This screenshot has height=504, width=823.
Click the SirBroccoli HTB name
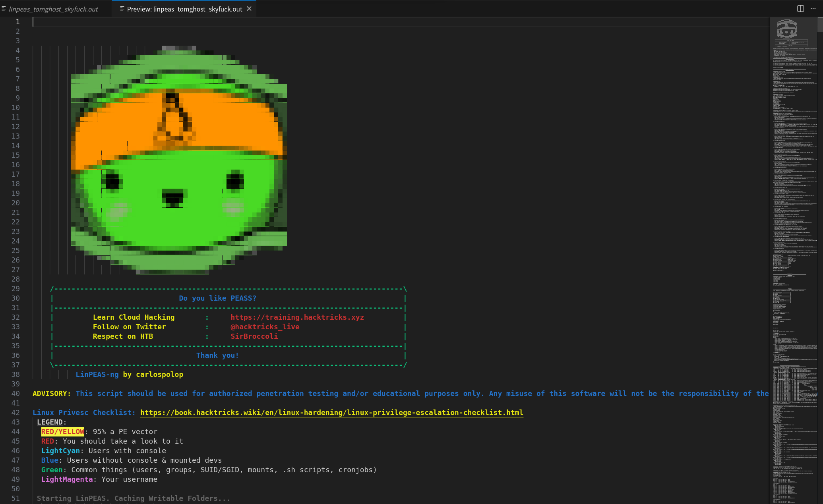pyautogui.click(x=254, y=336)
